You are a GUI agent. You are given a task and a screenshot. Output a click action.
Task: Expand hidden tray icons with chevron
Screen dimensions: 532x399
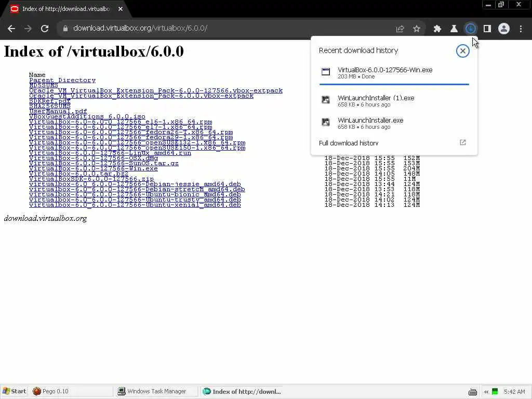click(x=486, y=392)
